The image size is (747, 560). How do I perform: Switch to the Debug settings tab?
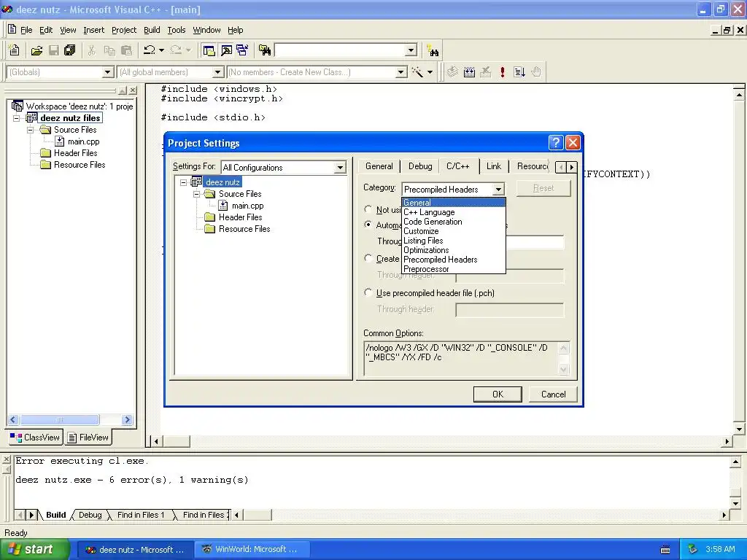(420, 166)
